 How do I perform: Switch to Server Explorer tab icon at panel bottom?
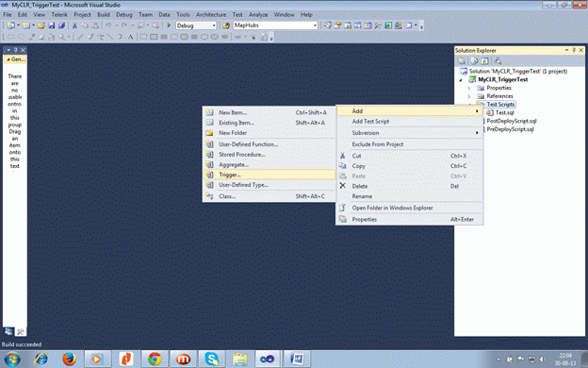8,331
